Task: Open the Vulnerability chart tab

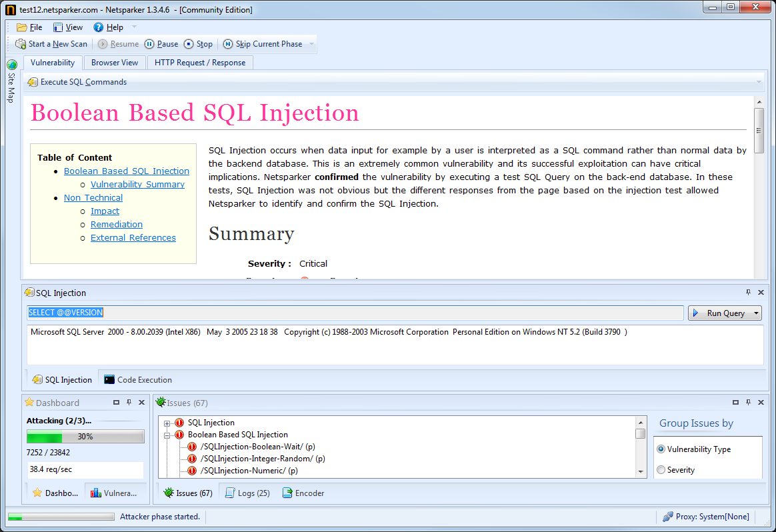Action: [113, 493]
